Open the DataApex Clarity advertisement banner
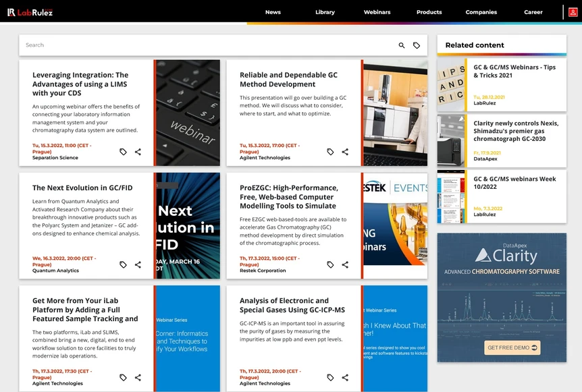Viewport: 582px width, 392px height. pos(502,298)
